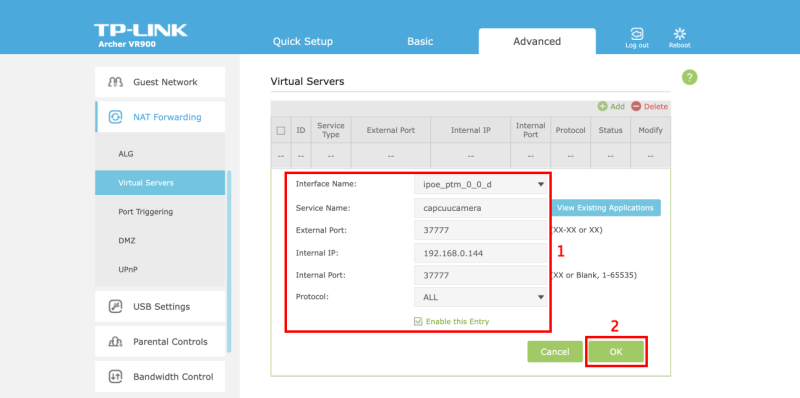Select the Advanced tab
Viewport: 800px width, 398px height.
537,41
